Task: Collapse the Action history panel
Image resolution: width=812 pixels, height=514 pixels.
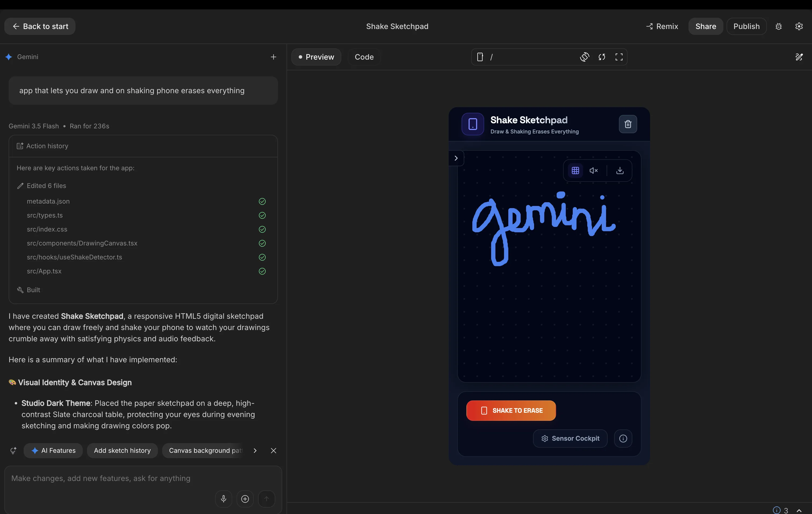Action: [x=143, y=146]
